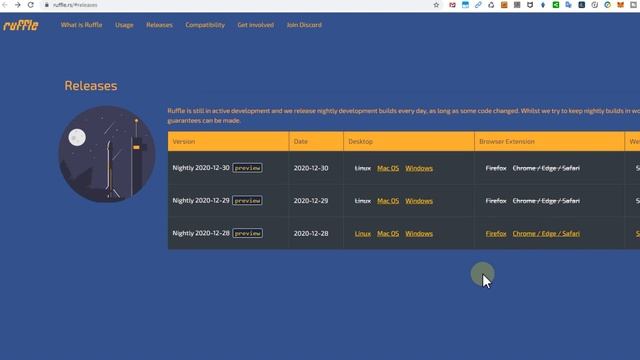Viewport: 640px width, 360px height.
Task: Download Mac OS build for 2020-12-30
Action: point(388,168)
